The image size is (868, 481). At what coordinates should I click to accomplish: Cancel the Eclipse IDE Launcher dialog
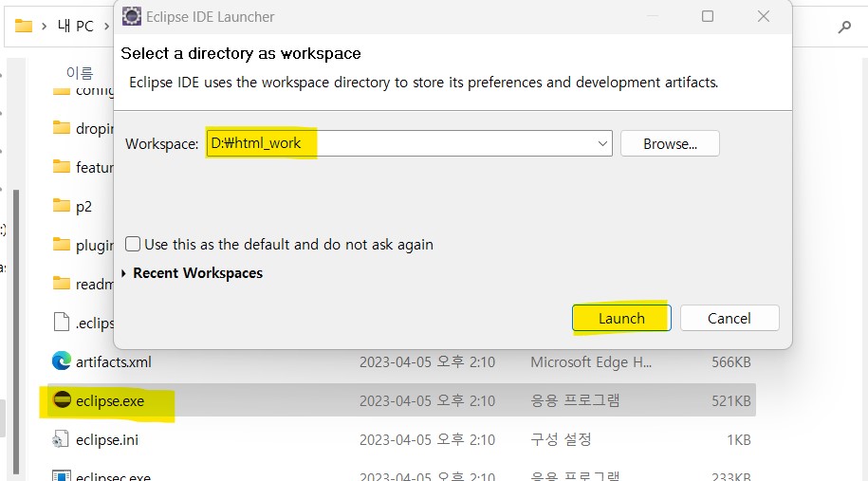point(729,318)
